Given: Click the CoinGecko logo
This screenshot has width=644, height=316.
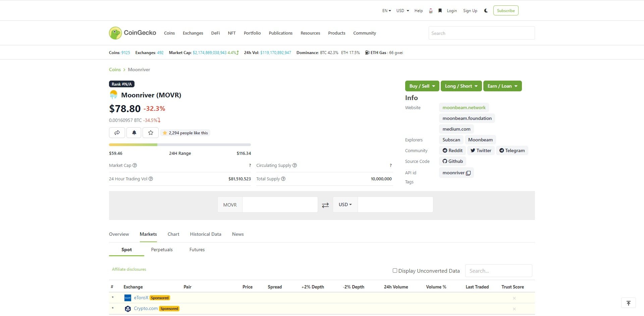Looking at the screenshot, I should (x=132, y=33).
